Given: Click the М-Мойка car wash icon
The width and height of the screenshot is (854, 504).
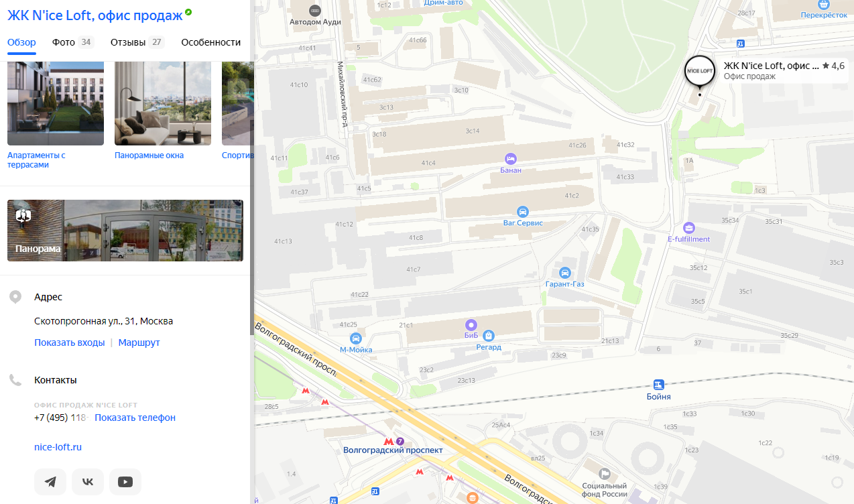Looking at the screenshot, I should pos(356,338).
